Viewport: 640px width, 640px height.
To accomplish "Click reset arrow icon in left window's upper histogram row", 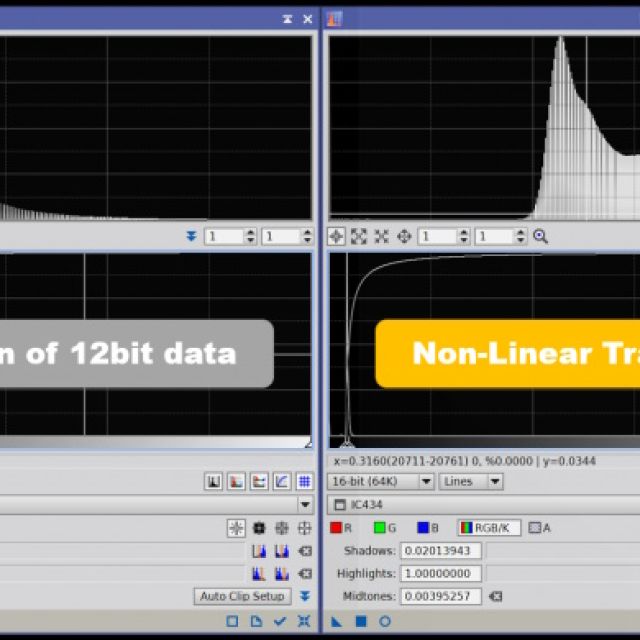I will tap(305, 551).
